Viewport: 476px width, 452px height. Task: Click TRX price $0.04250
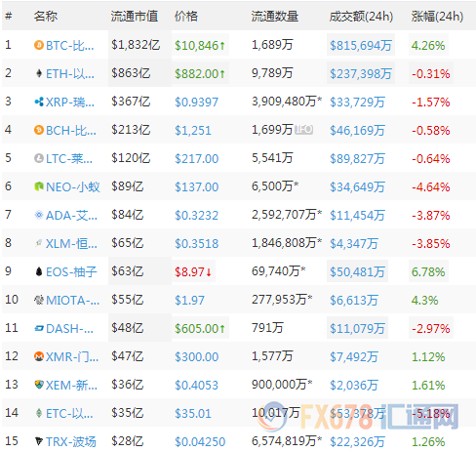(200, 441)
